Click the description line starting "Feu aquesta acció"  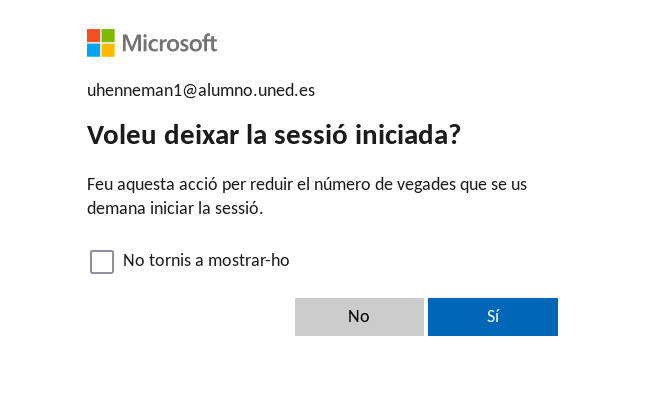[307, 185]
